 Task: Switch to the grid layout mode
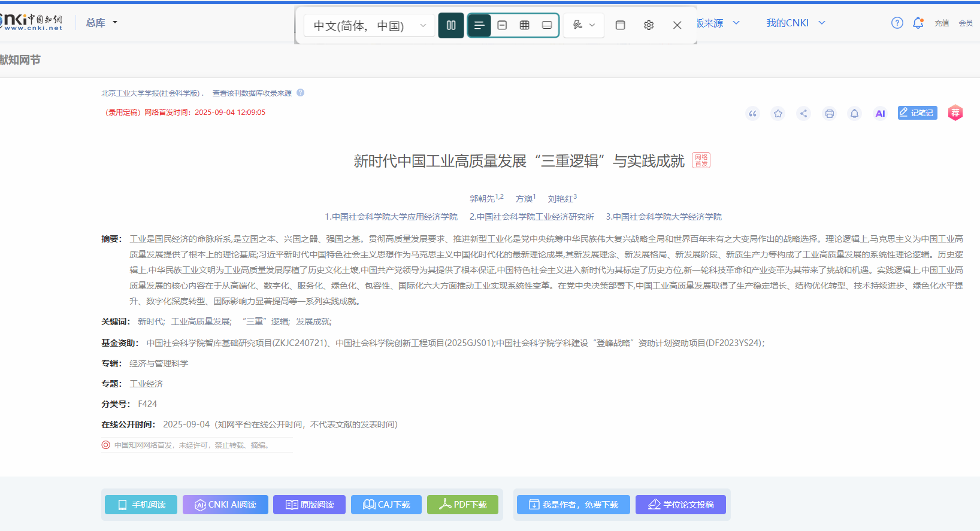click(525, 25)
